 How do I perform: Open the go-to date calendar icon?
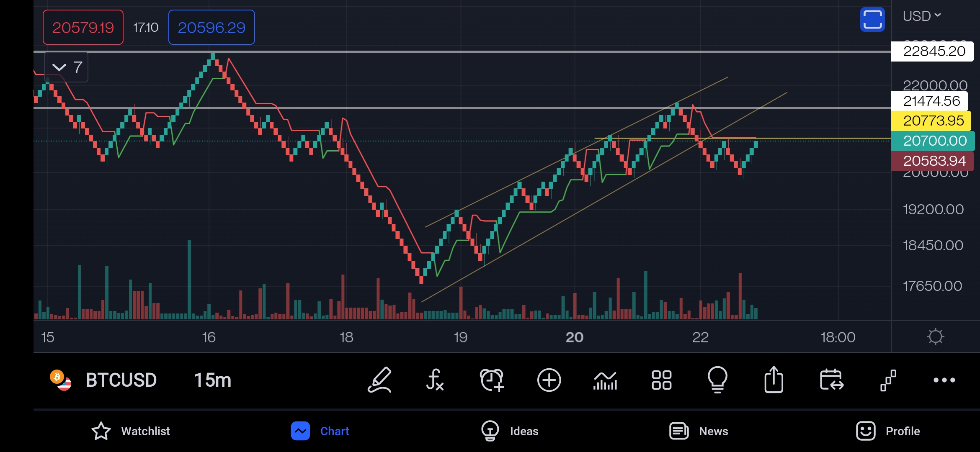(831, 380)
